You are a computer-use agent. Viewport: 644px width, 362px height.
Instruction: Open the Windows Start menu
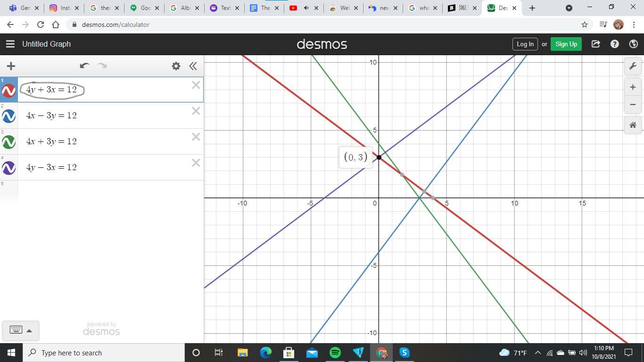[x=11, y=353]
